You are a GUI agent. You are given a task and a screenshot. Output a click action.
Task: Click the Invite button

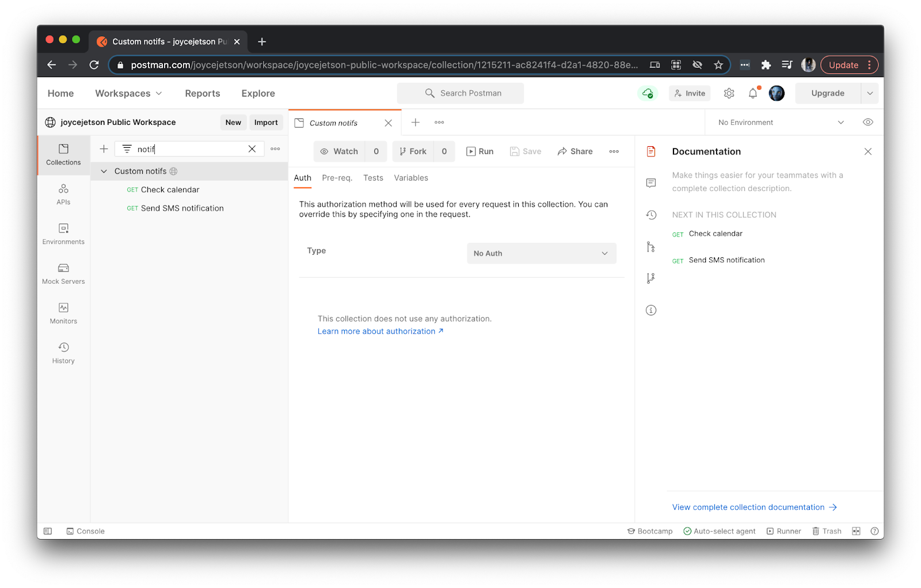(690, 93)
